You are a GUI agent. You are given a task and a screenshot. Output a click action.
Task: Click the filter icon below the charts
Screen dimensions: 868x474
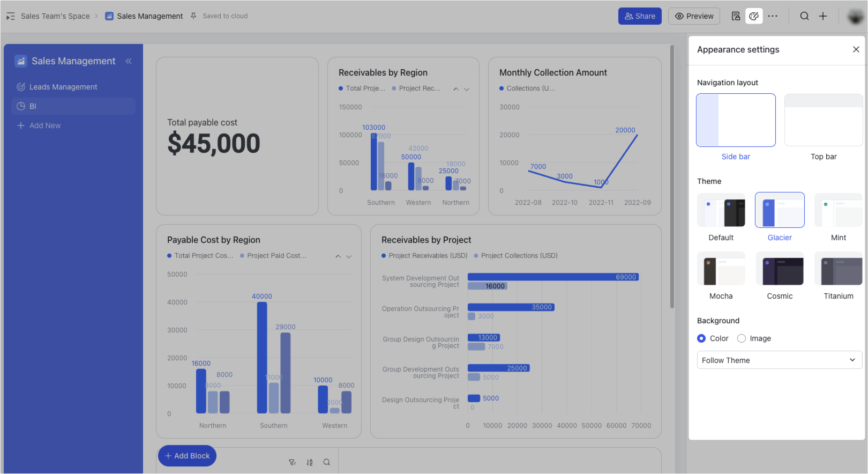click(292, 462)
